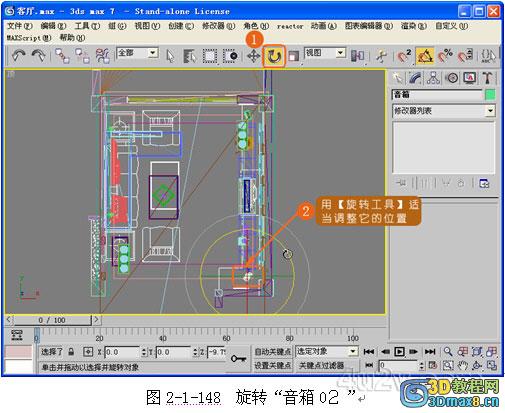The width and height of the screenshot is (505, 413).
Task: Click Configure Modifier Sets icon
Action: [x=484, y=183]
